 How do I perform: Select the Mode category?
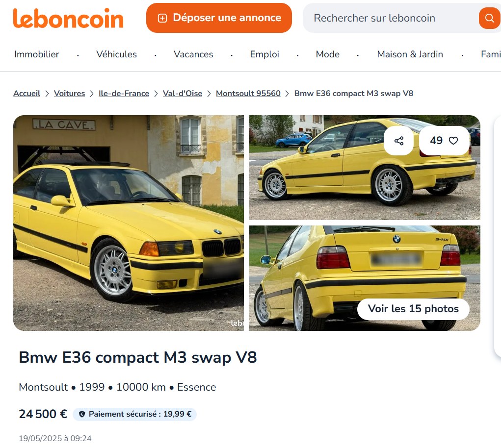click(327, 54)
